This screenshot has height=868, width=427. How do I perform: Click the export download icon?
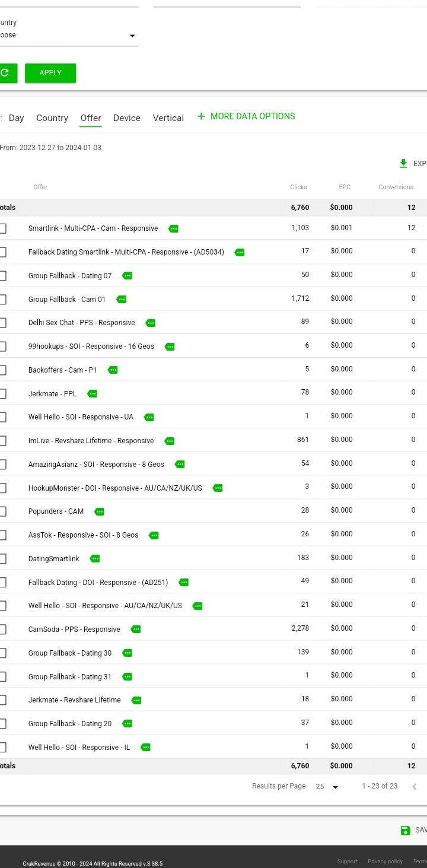click(403, 164)
